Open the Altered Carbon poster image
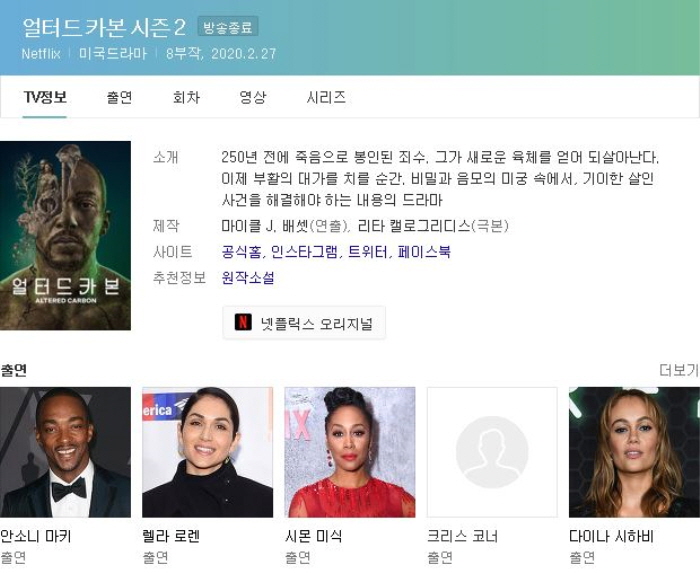This screenshot has height=573, width=700. point(65,236)
